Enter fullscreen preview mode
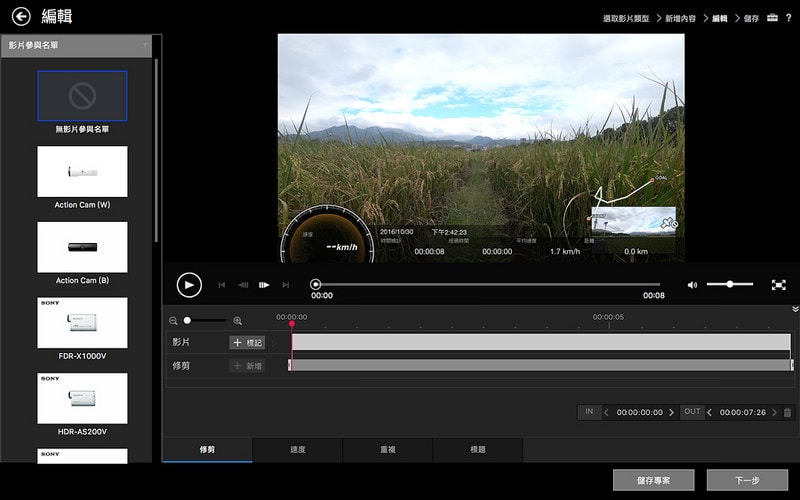The image size is (800, 500). (x=778, y=285)
